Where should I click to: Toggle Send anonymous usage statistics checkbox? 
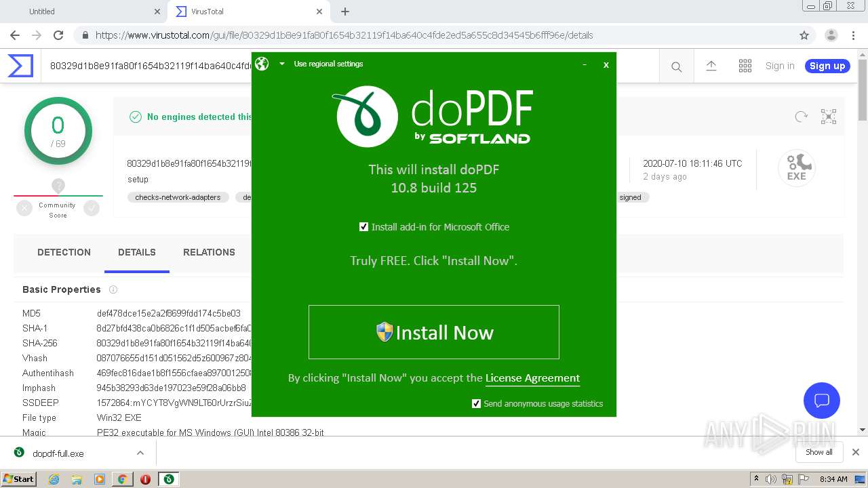[x=476, y=403]
